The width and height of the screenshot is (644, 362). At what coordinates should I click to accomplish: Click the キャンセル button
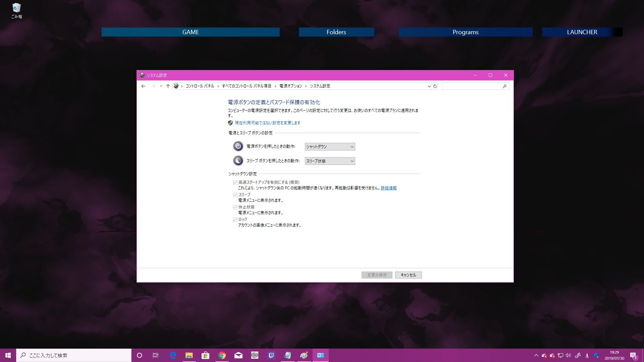click(408, 275)
